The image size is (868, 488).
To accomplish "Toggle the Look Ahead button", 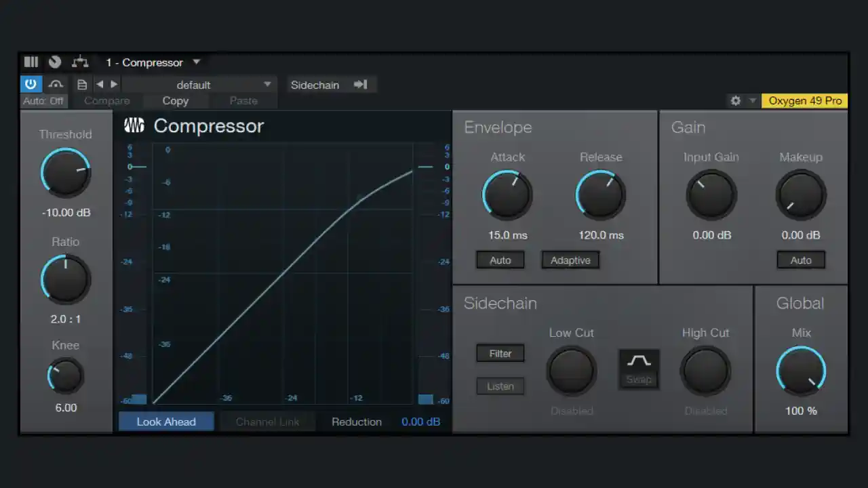I will (166, 422).
